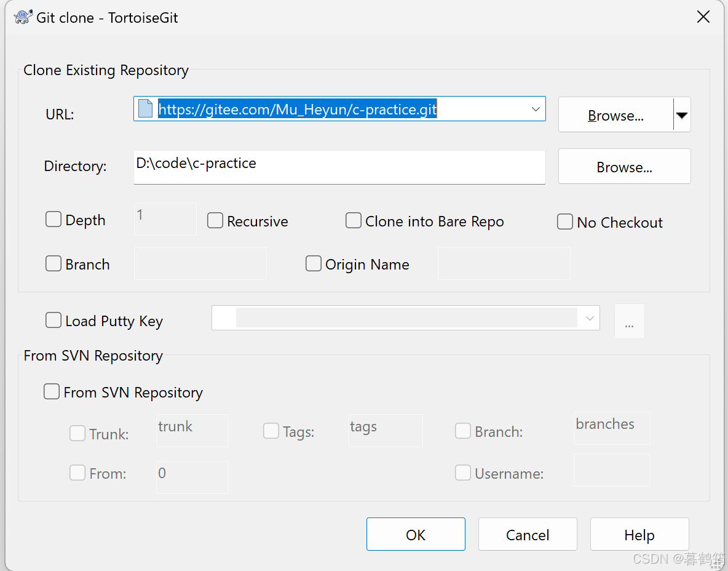Enable the Depth checkbox
The height and width of the screenshot is (571, 728).
53,219
